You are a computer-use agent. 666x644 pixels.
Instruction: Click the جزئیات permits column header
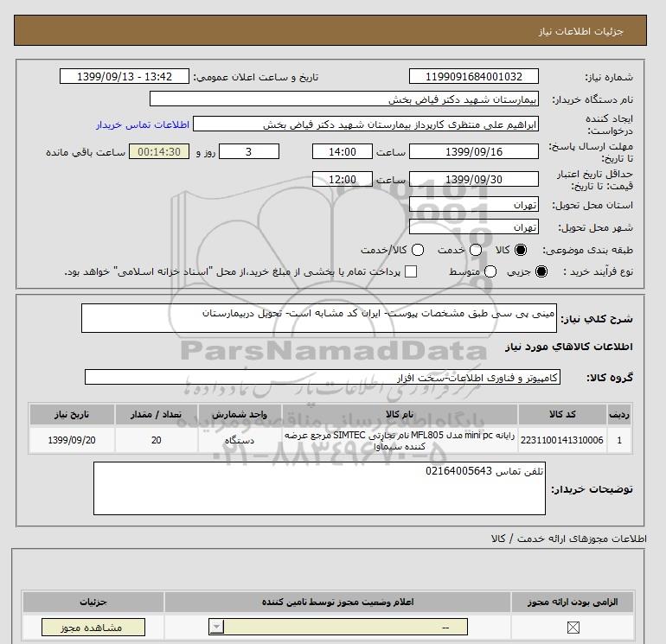[x=93, y=602]
